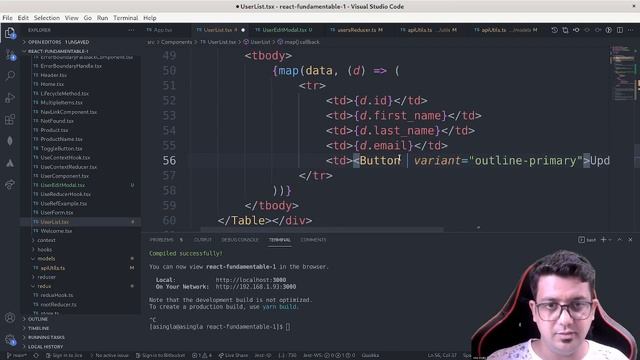Maximize the terminal panel with chevron
Viewport: 640px width, 360px height.
pyautogui.click(x=620, y=240)
